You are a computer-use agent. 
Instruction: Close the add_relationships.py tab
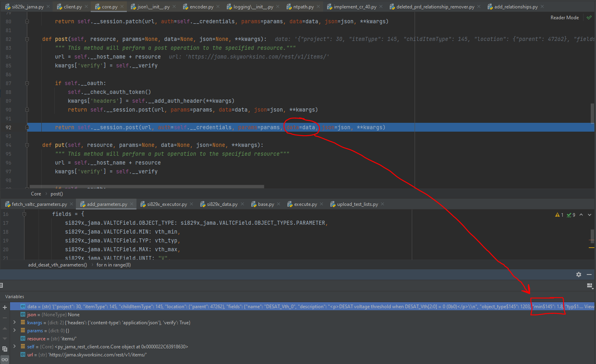tap(542, 7)
